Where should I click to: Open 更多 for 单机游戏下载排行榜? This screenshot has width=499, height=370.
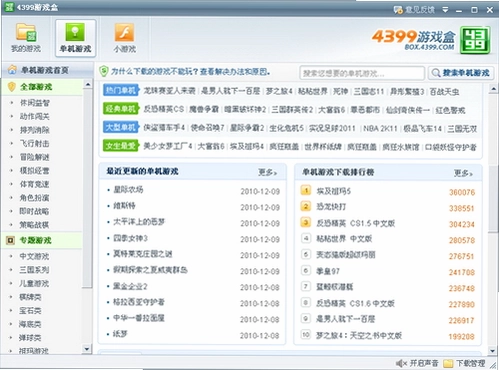click(463, 173)
